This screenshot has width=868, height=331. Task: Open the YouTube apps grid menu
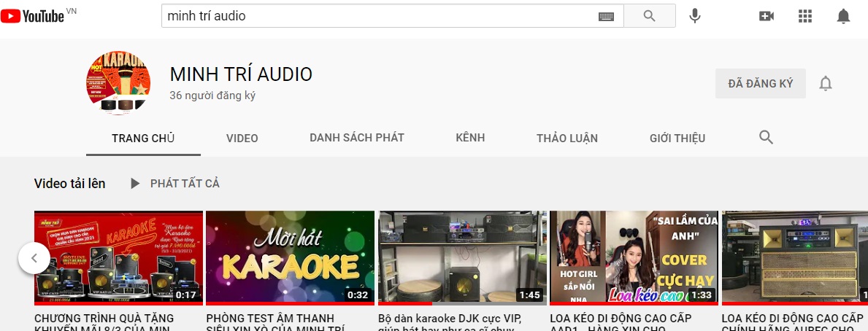click(x=805, y=16)
